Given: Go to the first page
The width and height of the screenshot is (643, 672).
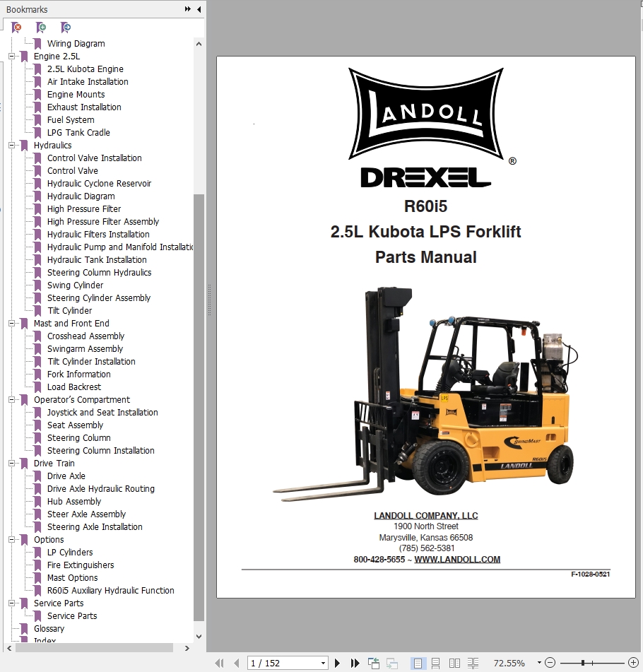Looking at the screenshot, I should (x=219, y=663).
